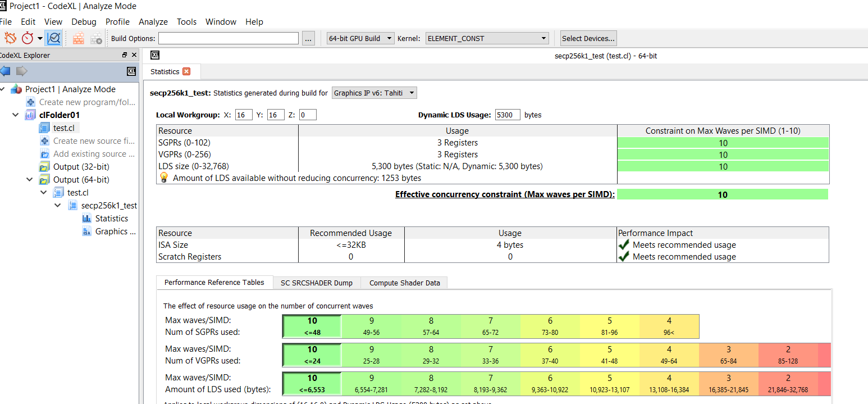Click the secp256k1_test kernel icon in tree
Screen dimensions: 868x404
click(x=73, y=206)
